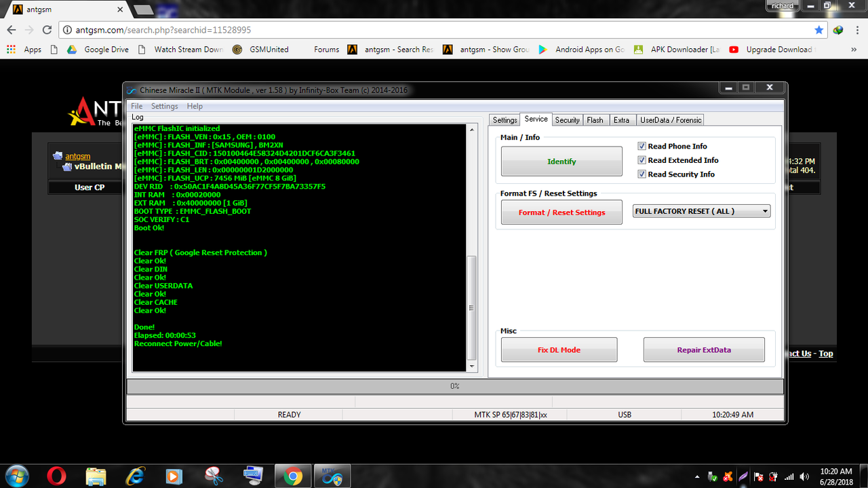Launch Internet Explorer from the taskbar

[x=136, y=476]
